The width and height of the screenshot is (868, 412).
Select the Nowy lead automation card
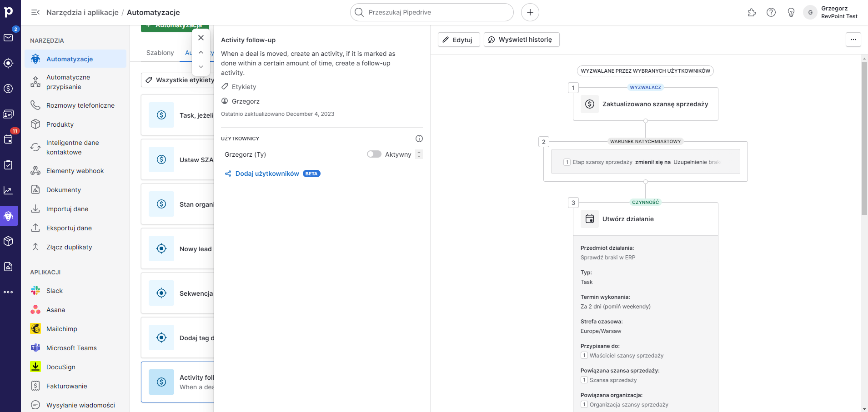(177, 248)
